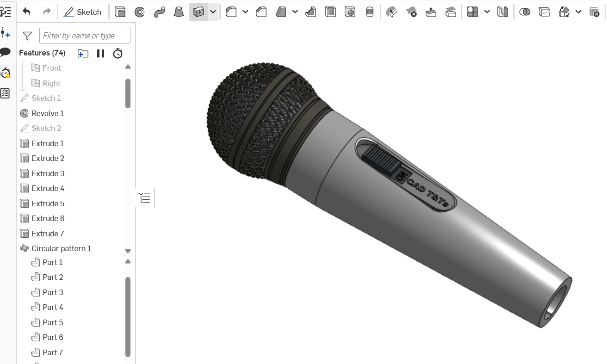This screenshot has width=607, height=364.
Task: Open the Extrude dropdown arrow
Action: point(212,12)
